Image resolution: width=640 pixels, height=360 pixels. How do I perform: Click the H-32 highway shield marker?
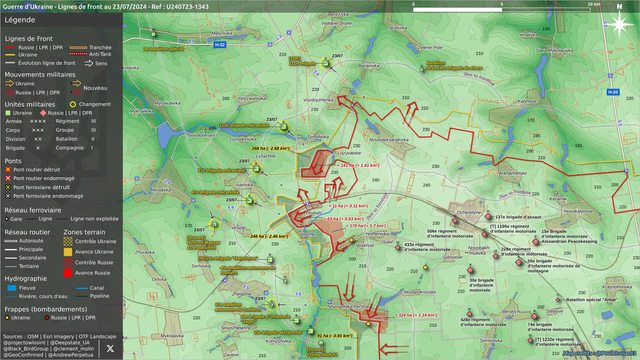[220, 44]
